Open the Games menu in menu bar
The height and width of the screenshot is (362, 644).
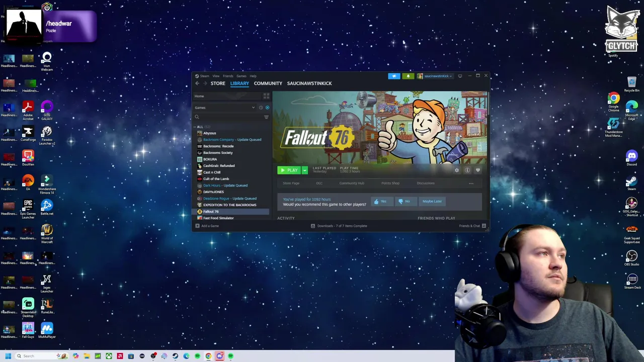242,76
